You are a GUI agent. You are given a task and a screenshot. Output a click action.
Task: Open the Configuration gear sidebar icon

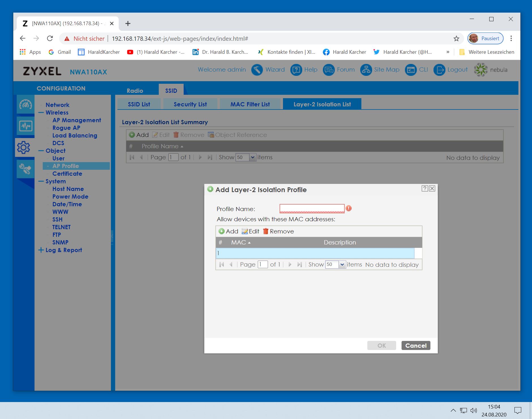pyautogui.click(x=24, y=147)
